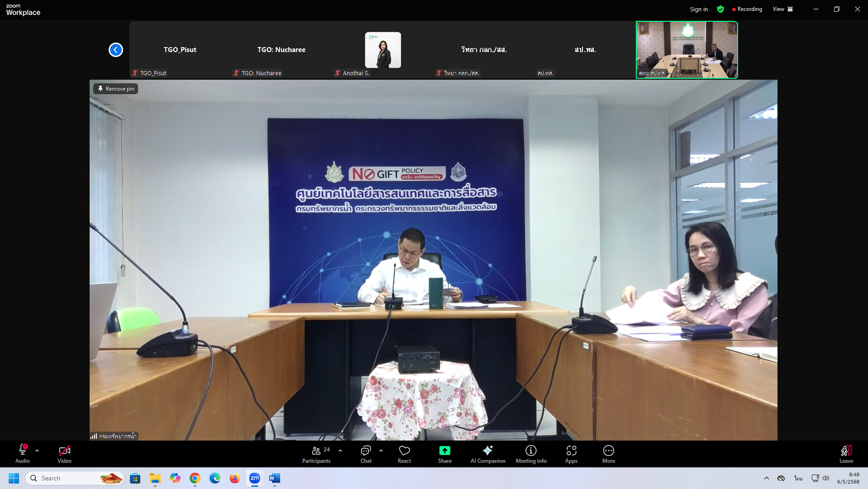Open More options menu
Image resolution: width=868 pixels, height=489 pixels.
(x=609, y=454)
